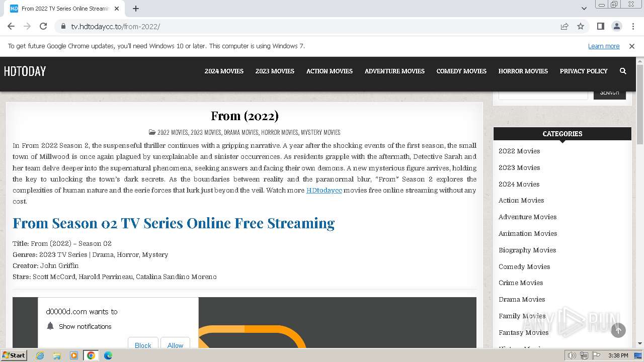The height and width of the screenshot is (362, 644).
Task: Dismiss the Chrome update info bar
Action: 632,46
